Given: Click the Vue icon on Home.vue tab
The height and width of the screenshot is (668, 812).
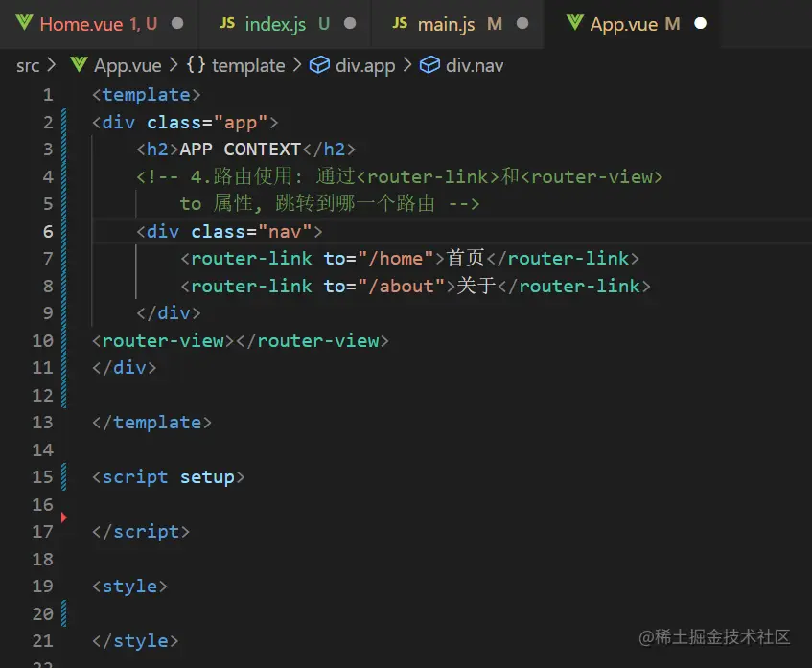Looking at the screenshot, I should click(x=24, y=23).
